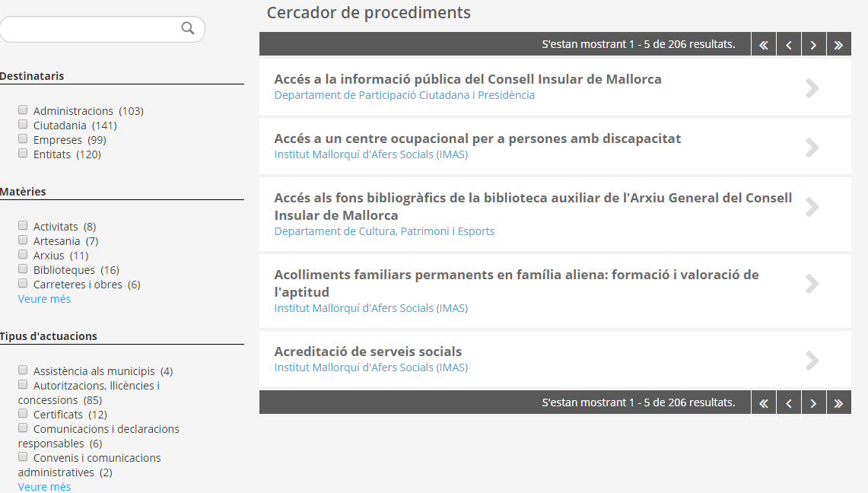868x493 pixels.
Task: Jump to last page in bottom pagination bar
Action: pos(838,403)
